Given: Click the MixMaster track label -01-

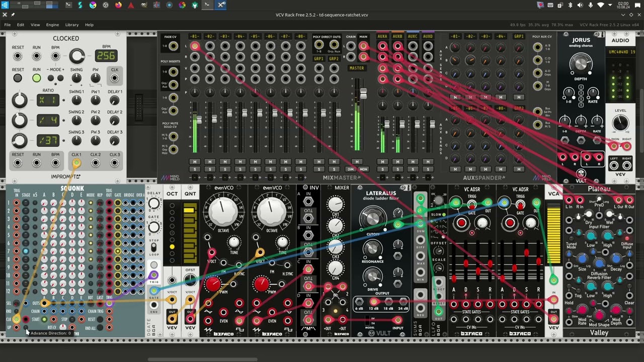Looking at the screenshot, I should (195, 37).
